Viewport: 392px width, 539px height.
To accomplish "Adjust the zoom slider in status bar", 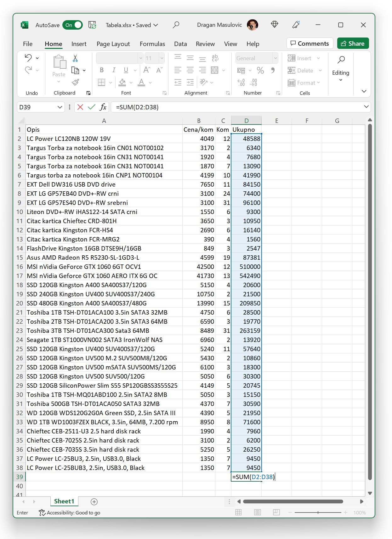I will pos(318,513).
